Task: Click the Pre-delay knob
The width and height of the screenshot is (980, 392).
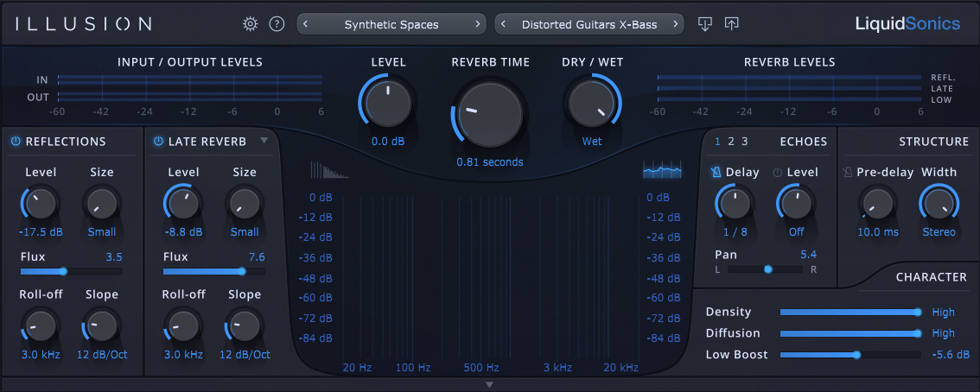Action: [877, 204]
